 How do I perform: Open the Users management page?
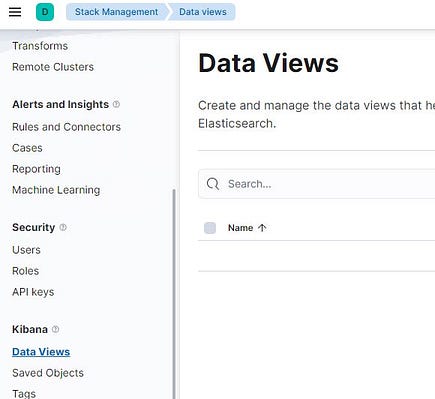pos(26,250)
